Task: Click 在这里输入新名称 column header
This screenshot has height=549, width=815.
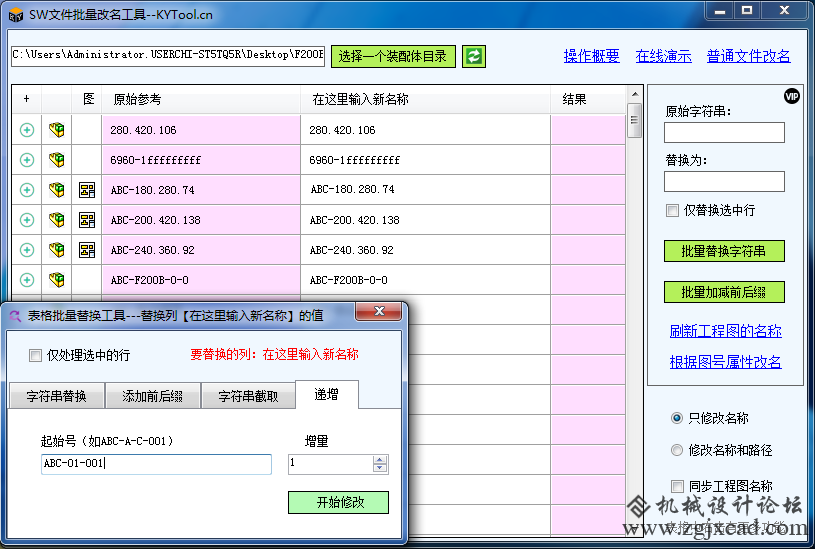Action: point(425,99)
